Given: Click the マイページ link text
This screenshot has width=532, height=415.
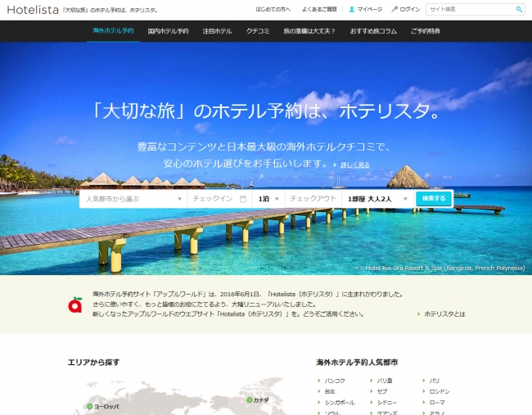Looking at the screenshot, I should [370, 10].
